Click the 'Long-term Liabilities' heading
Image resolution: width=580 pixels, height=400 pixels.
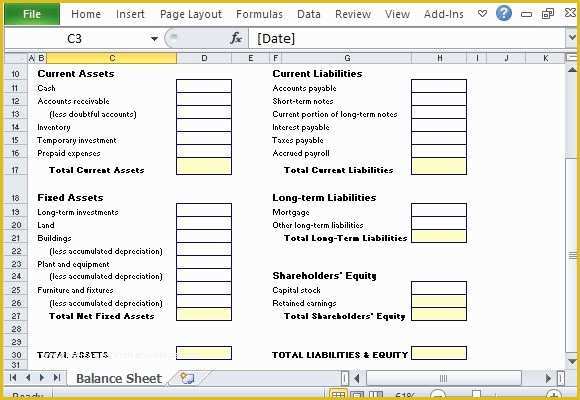tap(324, 198)
